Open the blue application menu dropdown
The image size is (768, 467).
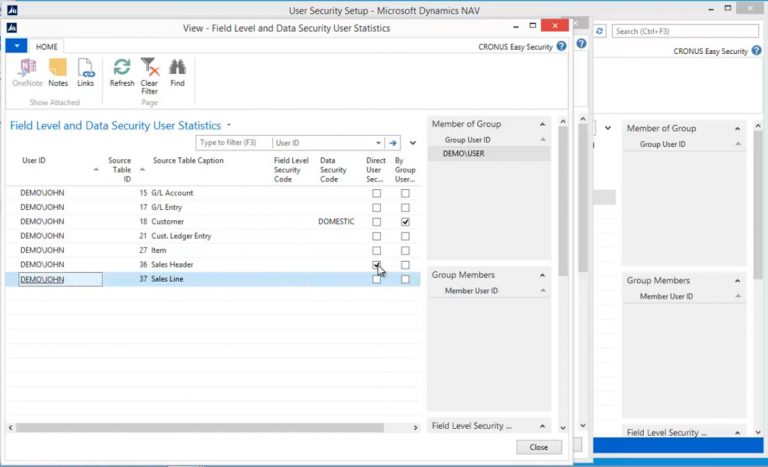(16, 46)
